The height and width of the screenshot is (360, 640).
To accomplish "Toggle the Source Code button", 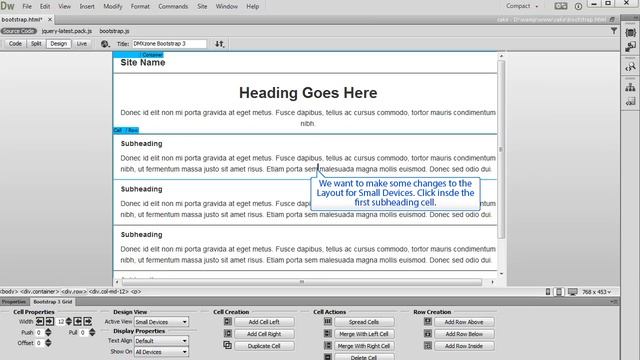I will click(19, 31).
